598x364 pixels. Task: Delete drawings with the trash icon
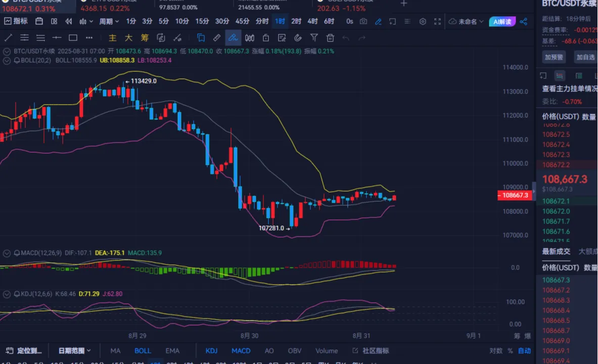pyautogui.click(x=330, y=38)
